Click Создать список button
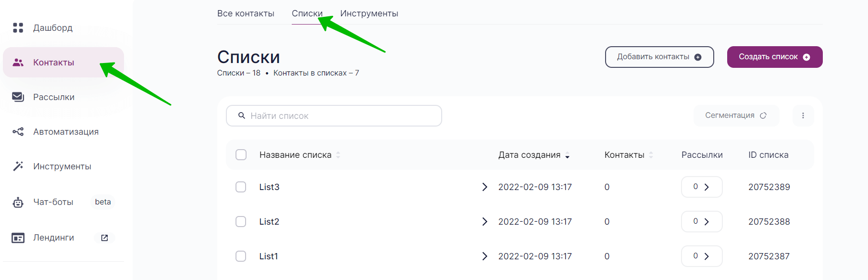 775,57
